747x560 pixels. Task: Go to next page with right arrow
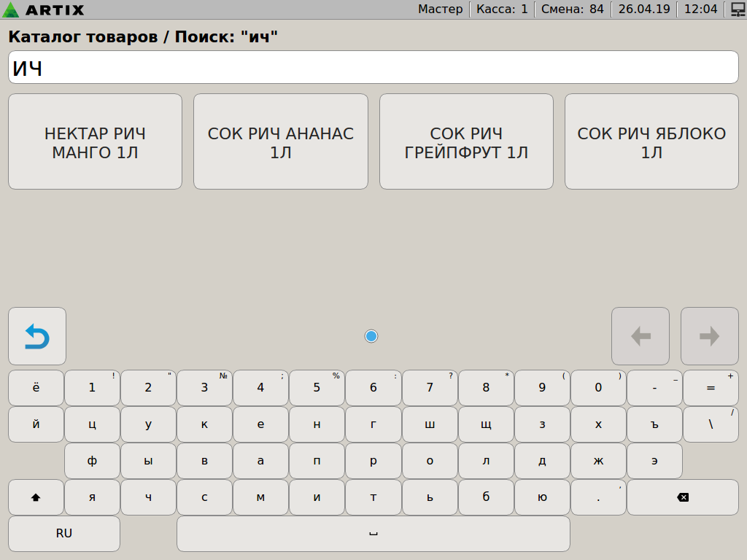pyautogui.click(x=709, y=336)
